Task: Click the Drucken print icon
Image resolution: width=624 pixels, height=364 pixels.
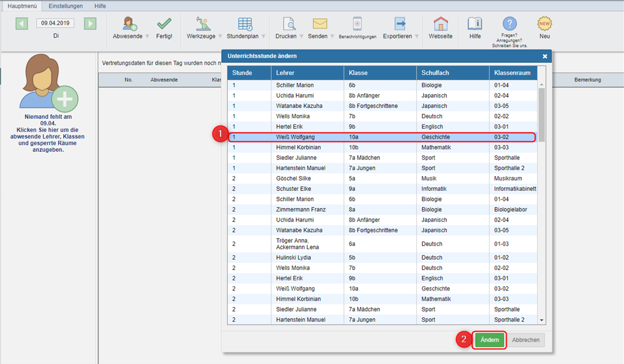Action: (289, 24)
